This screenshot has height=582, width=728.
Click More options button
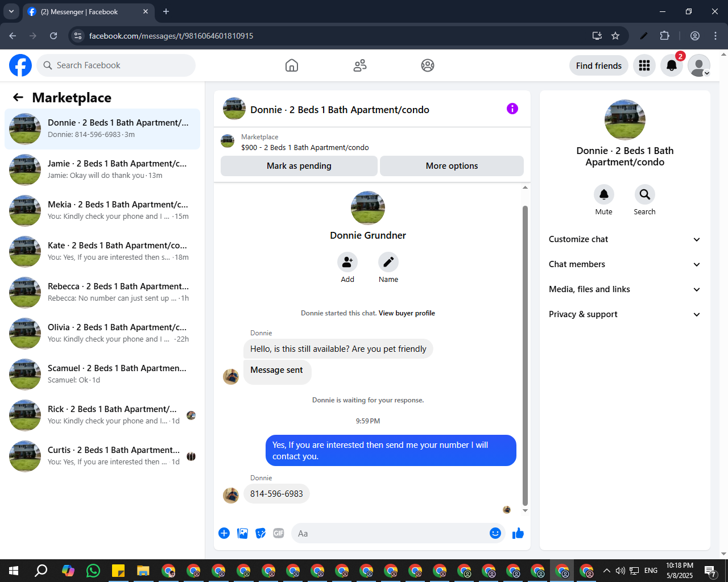[452, 166]
